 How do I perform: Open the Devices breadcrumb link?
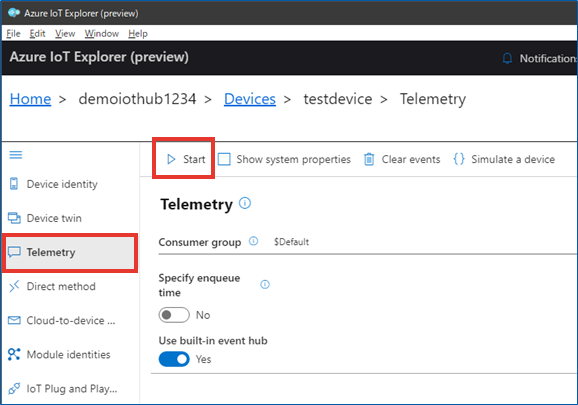(250, 99)
